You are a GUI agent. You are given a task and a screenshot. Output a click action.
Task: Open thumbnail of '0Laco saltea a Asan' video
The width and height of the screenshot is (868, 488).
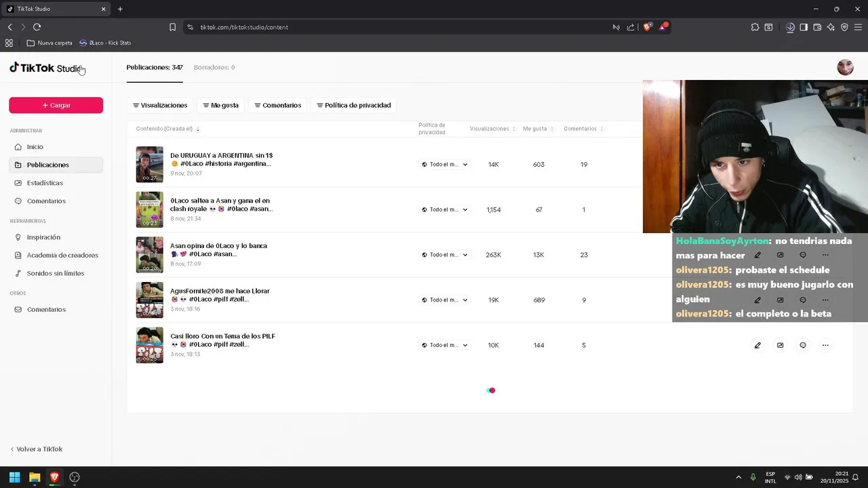coord(149,209)
